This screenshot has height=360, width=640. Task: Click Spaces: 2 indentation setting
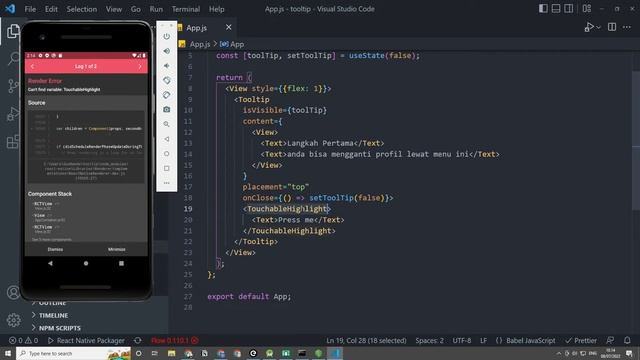(429, 340)
